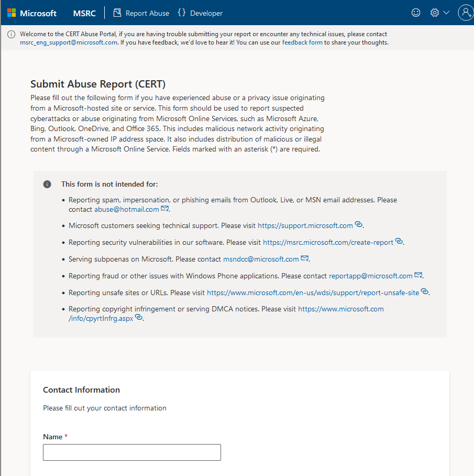Screen dimensions: 474x476
Task: Click link icon after report-unsafe-site URL
Action: pos(425,291)
